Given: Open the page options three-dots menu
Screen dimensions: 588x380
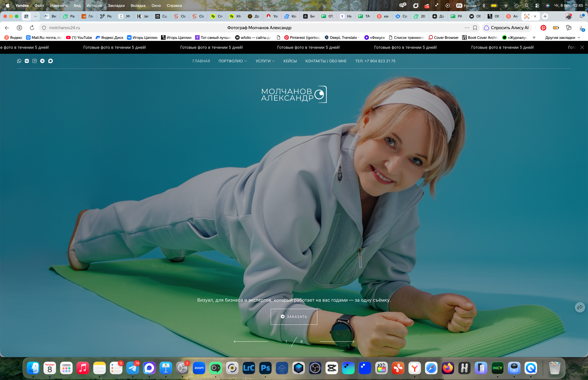Looking at the screenshot, I should [467, 28].
